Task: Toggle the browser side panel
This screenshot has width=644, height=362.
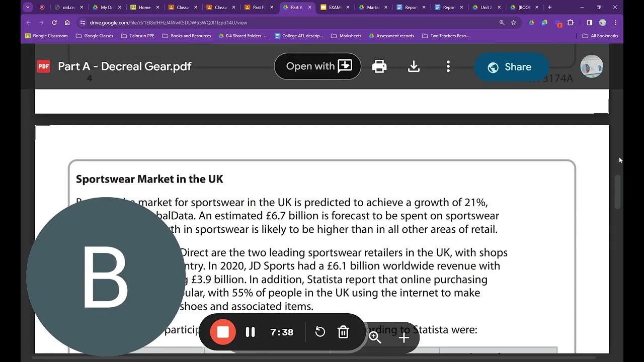Action: click(590, 23)
